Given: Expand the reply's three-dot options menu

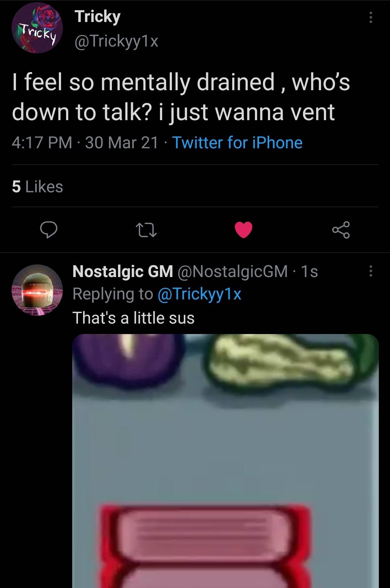Looking at the screenshot, I should pyautogui.click(x=370, y=271).
